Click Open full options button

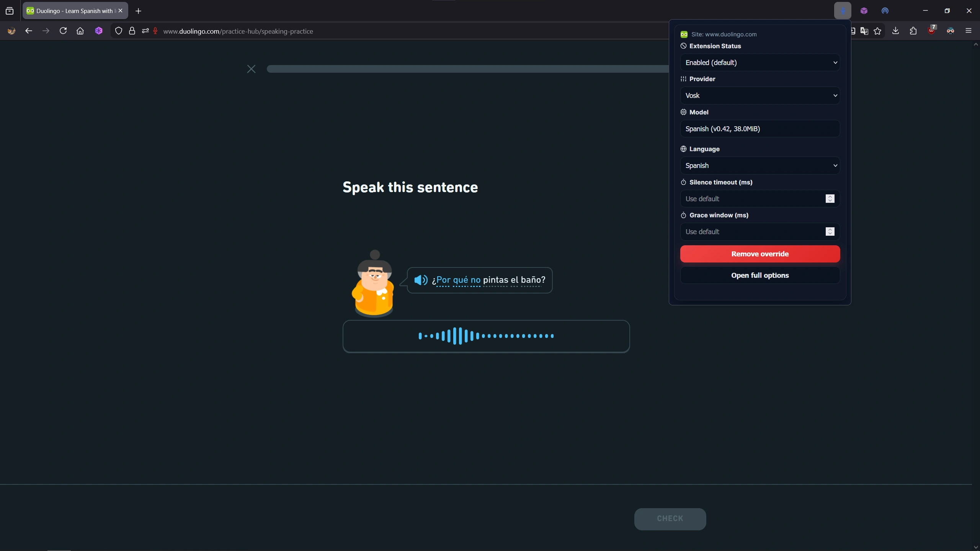pos(759,275)
